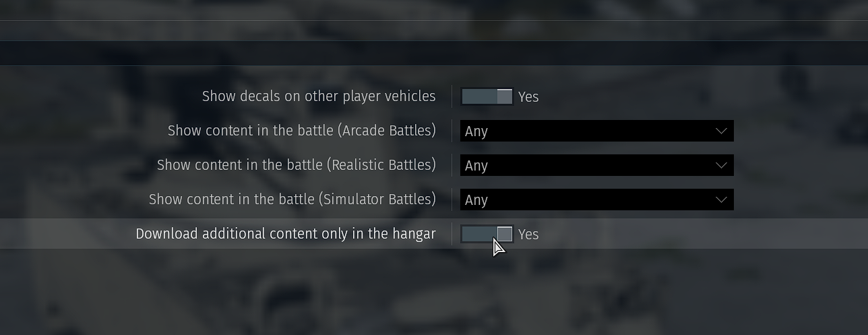The height and width of the screenshot is (335, 868).
Task: Open the Arcade Battles content dropdown
Action: (x=596, y=131)
